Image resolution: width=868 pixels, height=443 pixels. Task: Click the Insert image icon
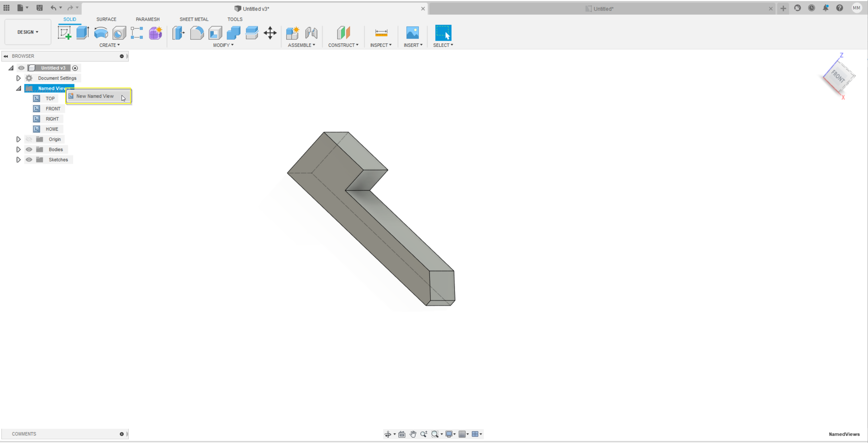(x=412, y=33)
